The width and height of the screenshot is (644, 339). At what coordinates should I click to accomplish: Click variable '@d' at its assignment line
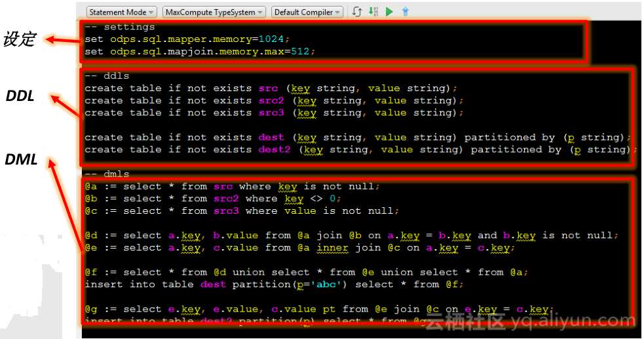tap(91, 236)
